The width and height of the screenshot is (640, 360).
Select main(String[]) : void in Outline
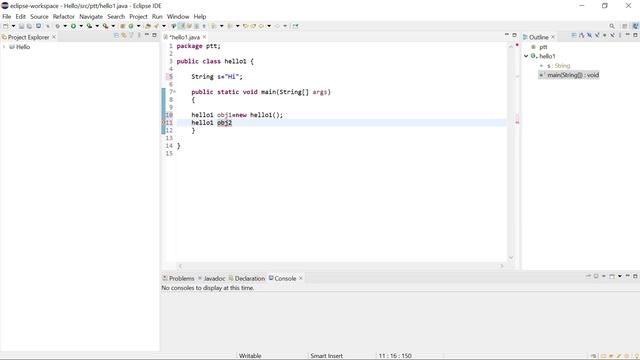(573, 75)
